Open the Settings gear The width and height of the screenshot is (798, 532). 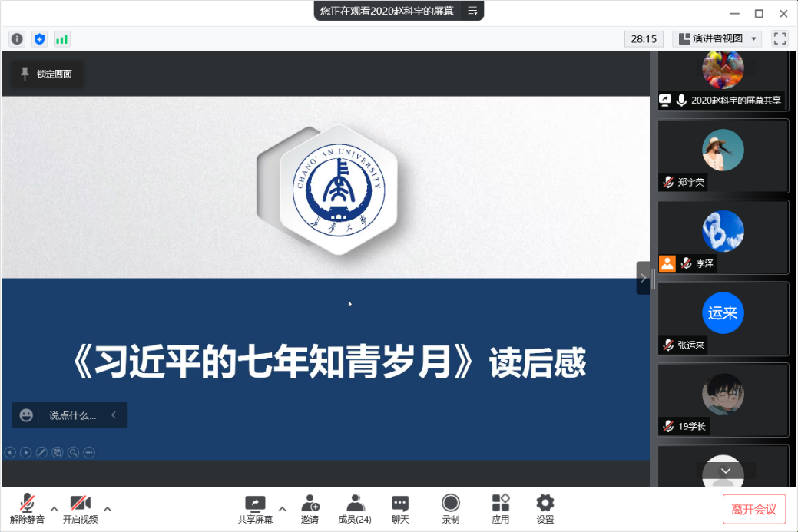545,509
